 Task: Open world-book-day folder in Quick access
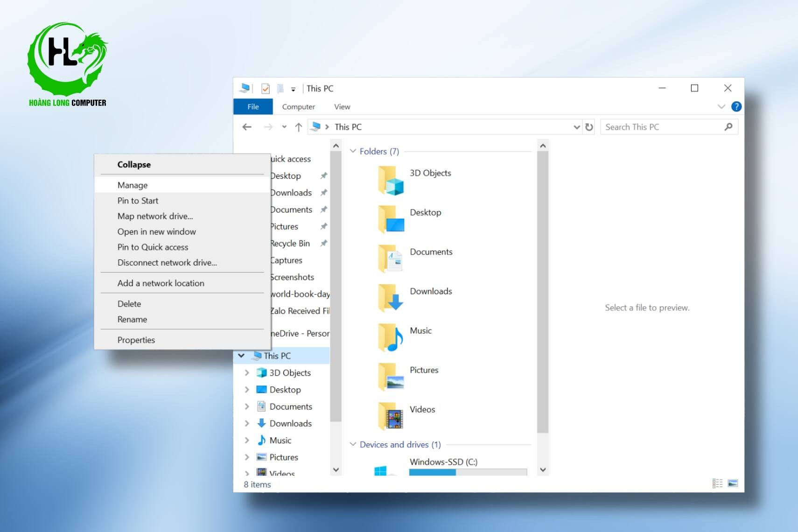(300, 294)
